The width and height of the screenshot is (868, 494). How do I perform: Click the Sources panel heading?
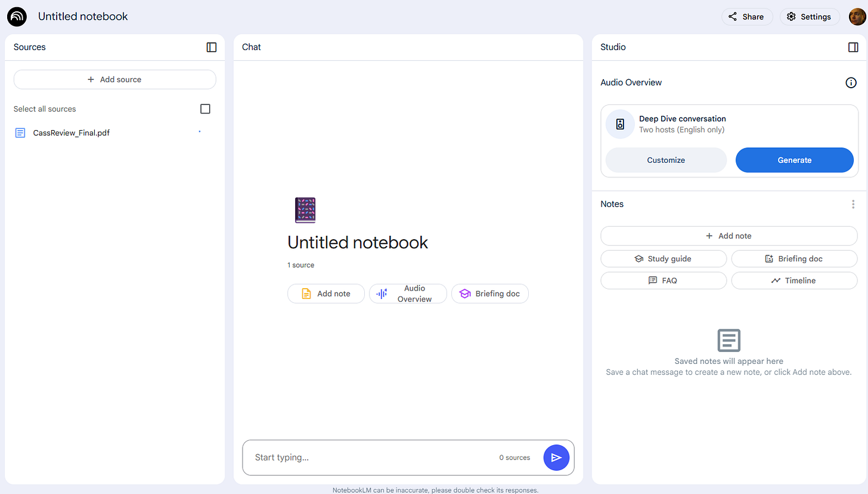[30, 47]
